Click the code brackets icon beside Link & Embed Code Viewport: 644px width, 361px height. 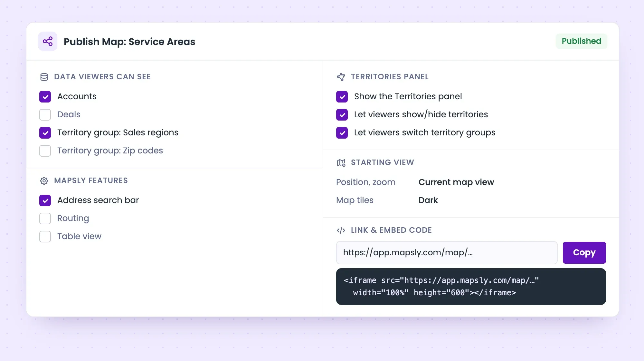click(x=341, y=230)
